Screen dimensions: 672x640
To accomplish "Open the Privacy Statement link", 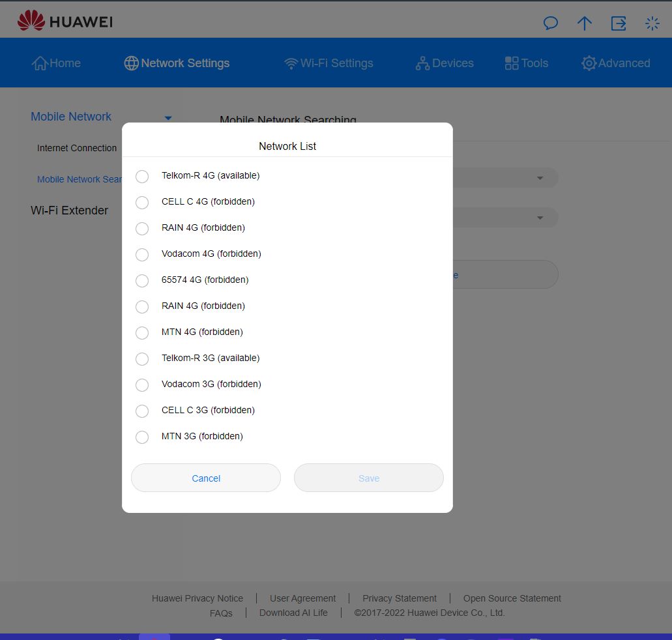I will pos(400,598).
